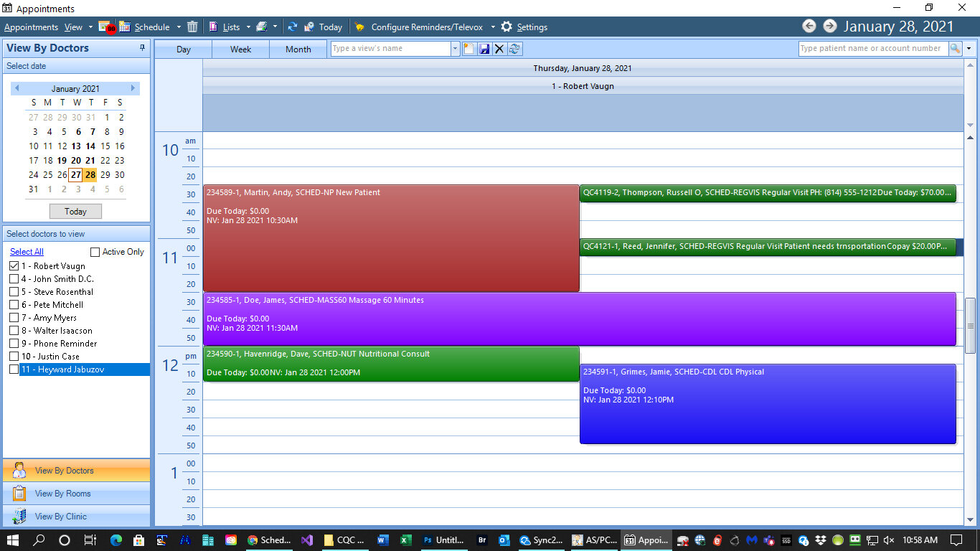Image resolution: width=980 pixels, height=551 pixels.
Task: Go to next day with right arrow
Action: pos(829,26)
